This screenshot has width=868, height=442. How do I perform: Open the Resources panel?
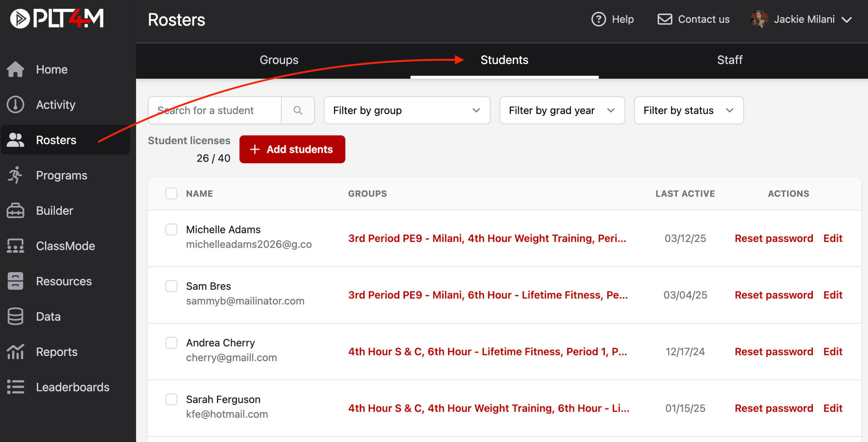tap(64, 281)
